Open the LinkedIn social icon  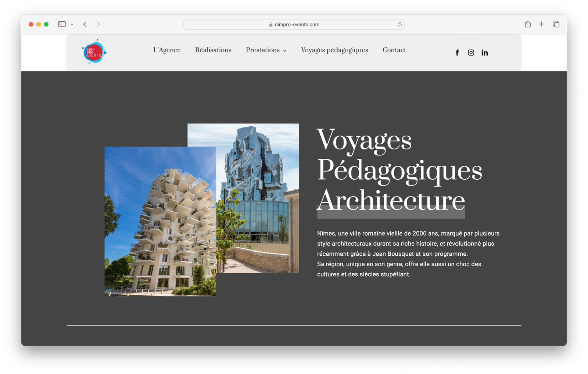click(485, 53)
